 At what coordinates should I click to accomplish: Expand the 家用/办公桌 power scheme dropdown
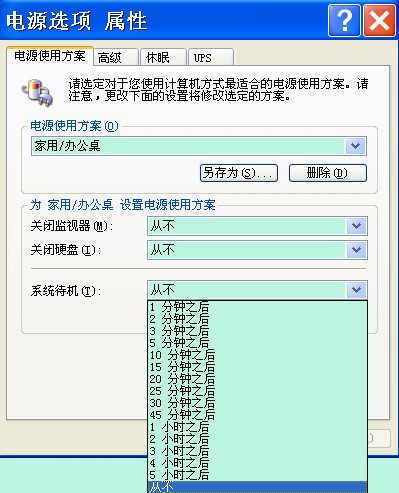(x=355, y=146)
